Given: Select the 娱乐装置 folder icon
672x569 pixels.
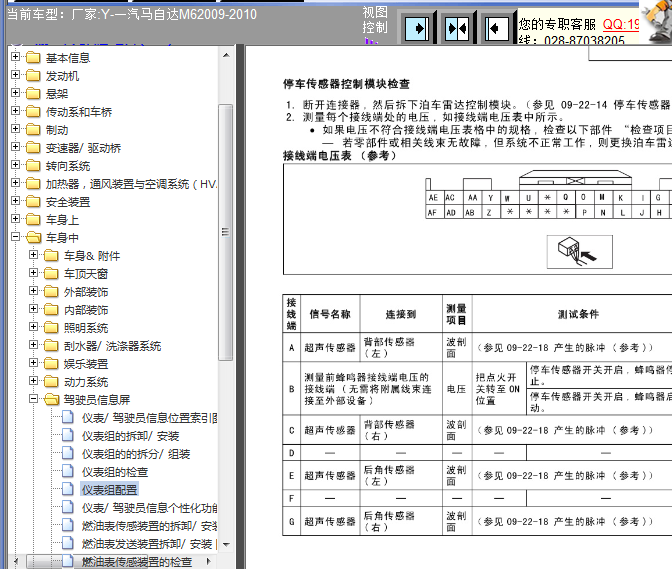Looking at the screenshot, I should (51, 363).
